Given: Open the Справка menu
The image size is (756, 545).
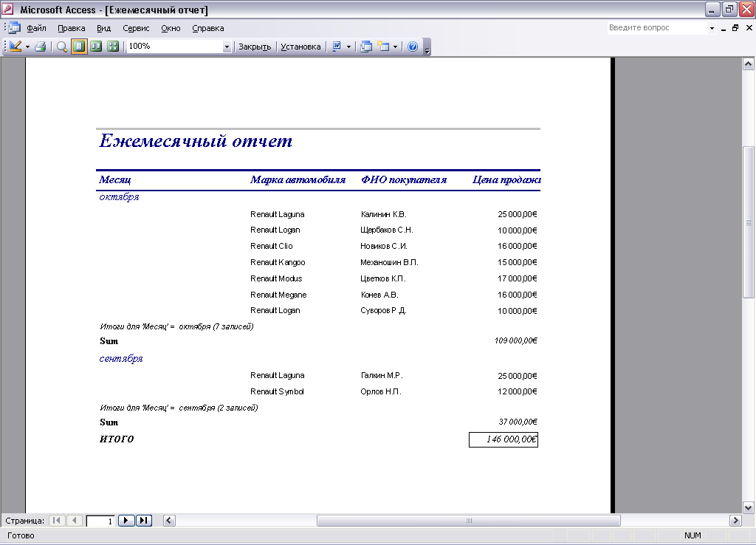Looking at the screenshot, I should pos(207,28).
